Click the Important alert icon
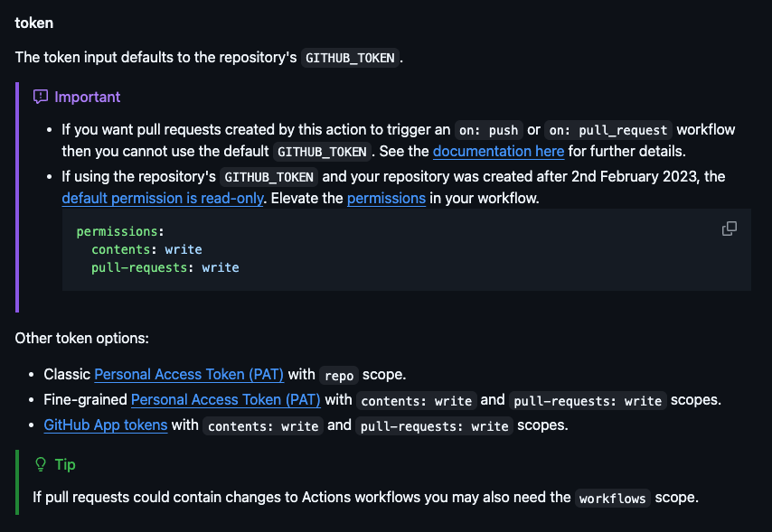 pyautogui.click(x=41, y=97)
